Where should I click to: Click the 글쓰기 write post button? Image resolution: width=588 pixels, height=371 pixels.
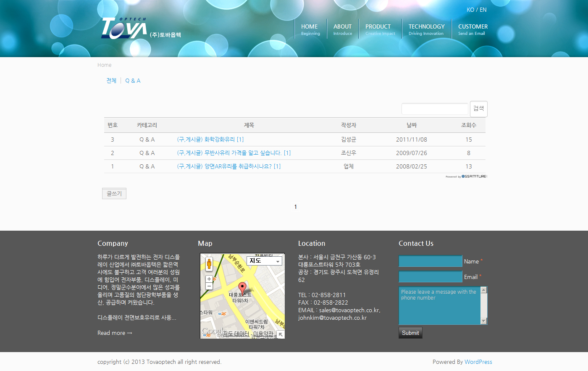[x=114, y=194]
